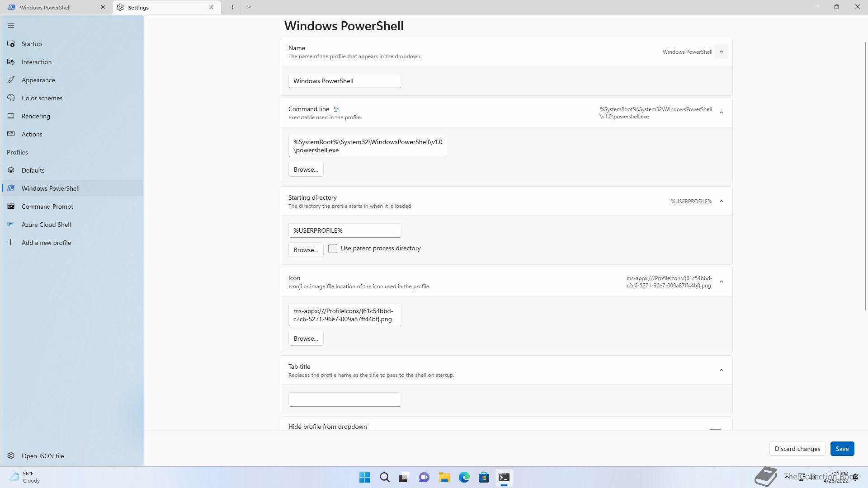Collapse the Starting directory section
Image resolution: width=868 pixels, height=488 pixels.
click(x=721, y=202)
